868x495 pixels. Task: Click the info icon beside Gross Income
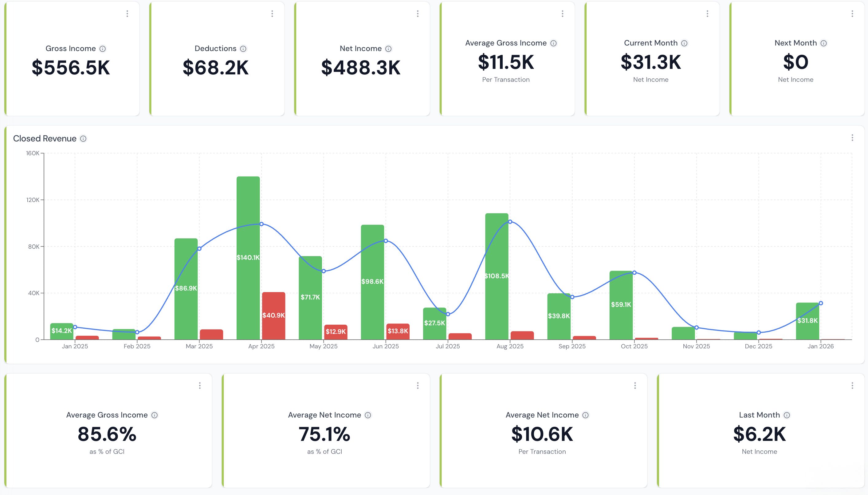coord(103,48)
